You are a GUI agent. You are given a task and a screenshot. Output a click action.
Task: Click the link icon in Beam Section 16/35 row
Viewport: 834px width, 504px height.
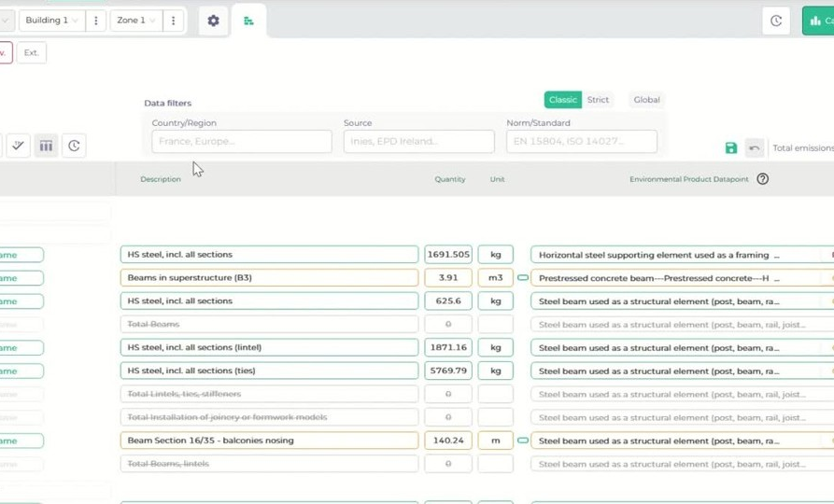point(523,441)
